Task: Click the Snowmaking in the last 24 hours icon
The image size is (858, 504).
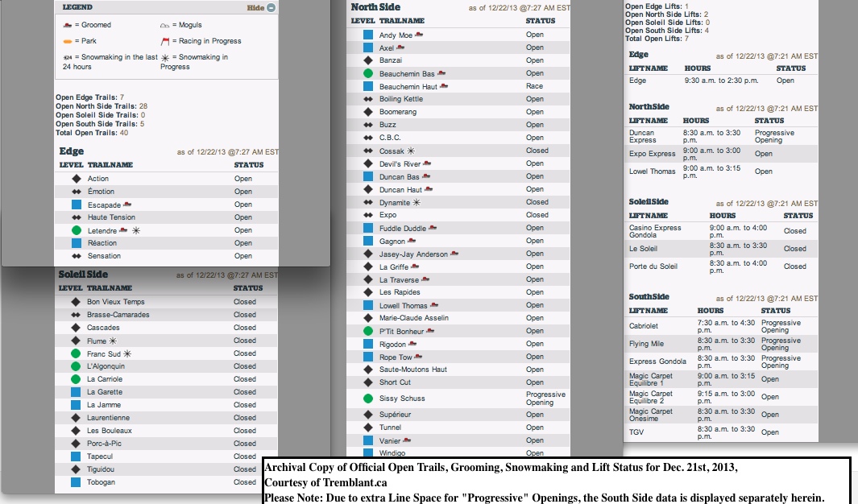Action: (68, 57)
